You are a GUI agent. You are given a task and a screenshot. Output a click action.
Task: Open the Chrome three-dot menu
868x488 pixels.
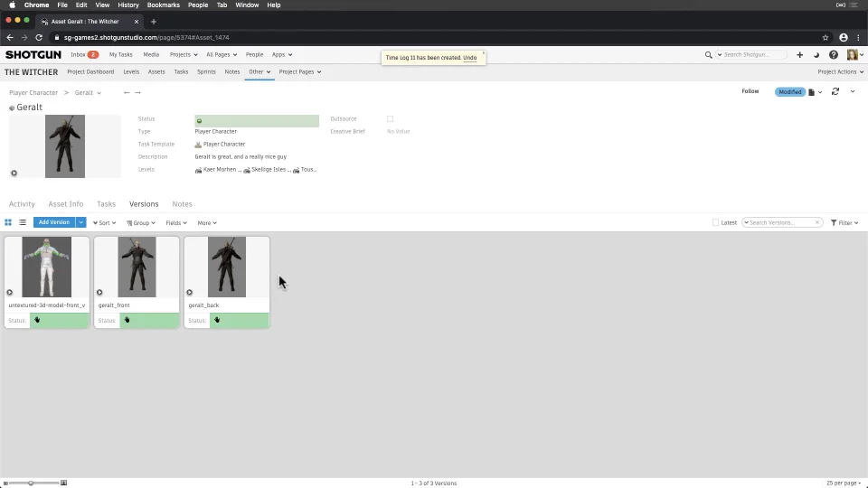[x=859, y=38]
